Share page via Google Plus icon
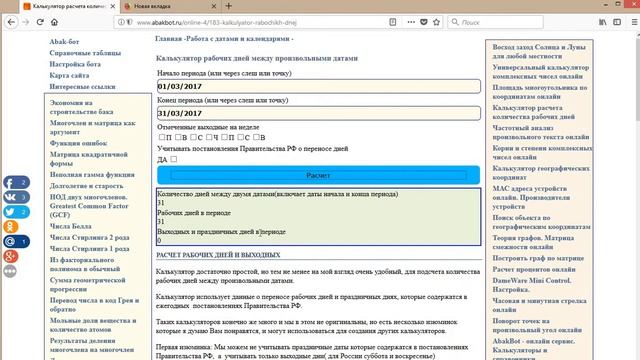640x360 pixels. click(x=11, y=256)
